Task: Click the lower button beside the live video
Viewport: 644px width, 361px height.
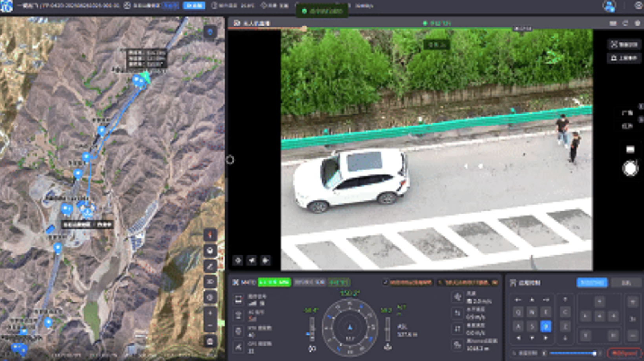Action: 624,58
